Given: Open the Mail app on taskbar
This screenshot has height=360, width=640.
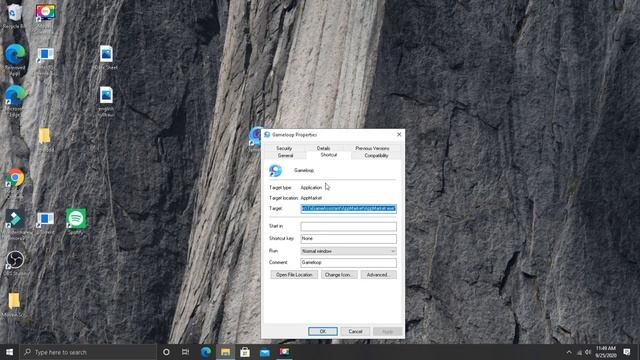Looking at the screenshot, I should [x=264, y=352].
